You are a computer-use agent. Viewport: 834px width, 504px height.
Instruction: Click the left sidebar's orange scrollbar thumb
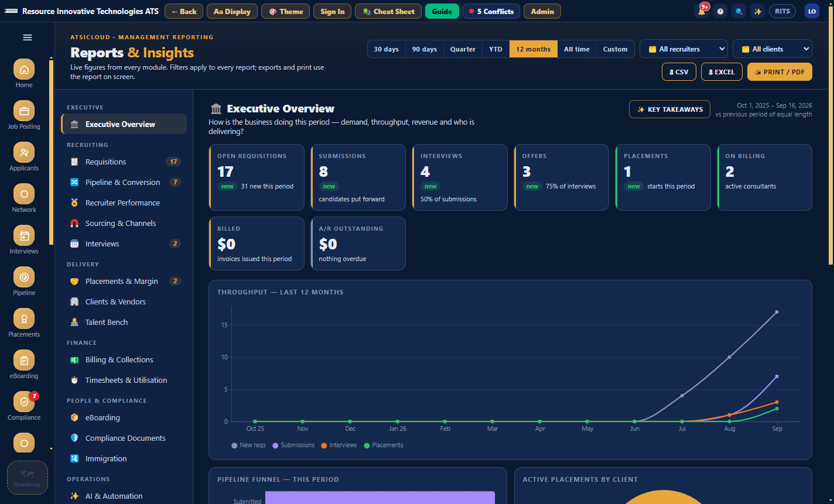click(51, 152)
